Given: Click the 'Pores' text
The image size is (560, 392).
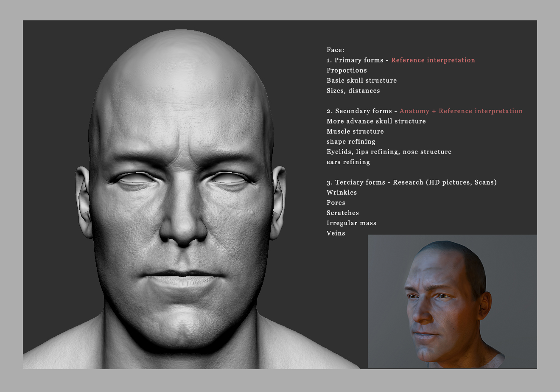Looking at the screenshot, I should tap(336, 203).
